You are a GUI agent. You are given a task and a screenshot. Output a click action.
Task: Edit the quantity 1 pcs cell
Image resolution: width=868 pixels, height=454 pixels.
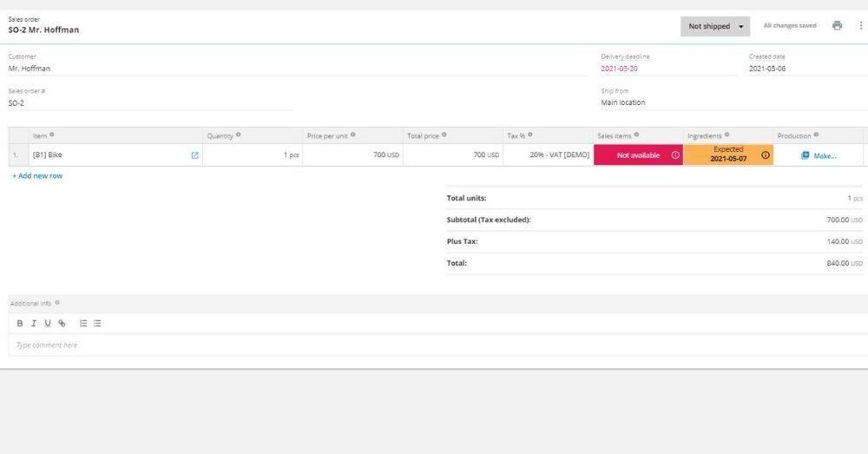253,155
